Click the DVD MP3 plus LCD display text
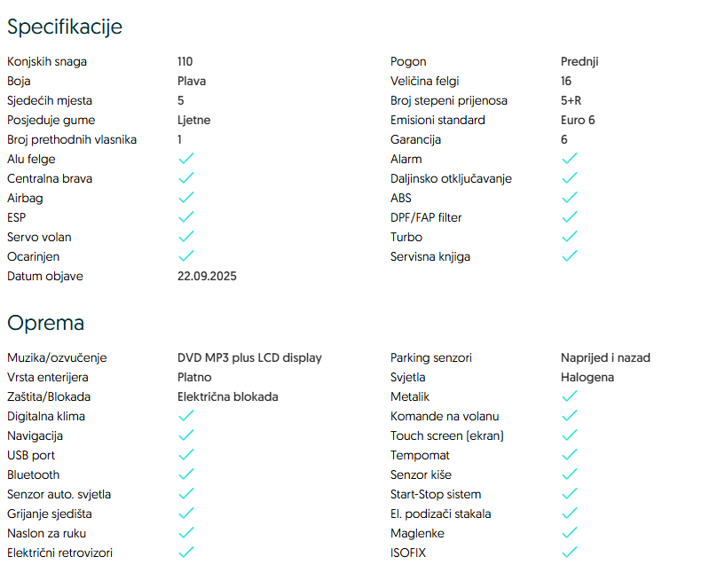 point(249,357)
